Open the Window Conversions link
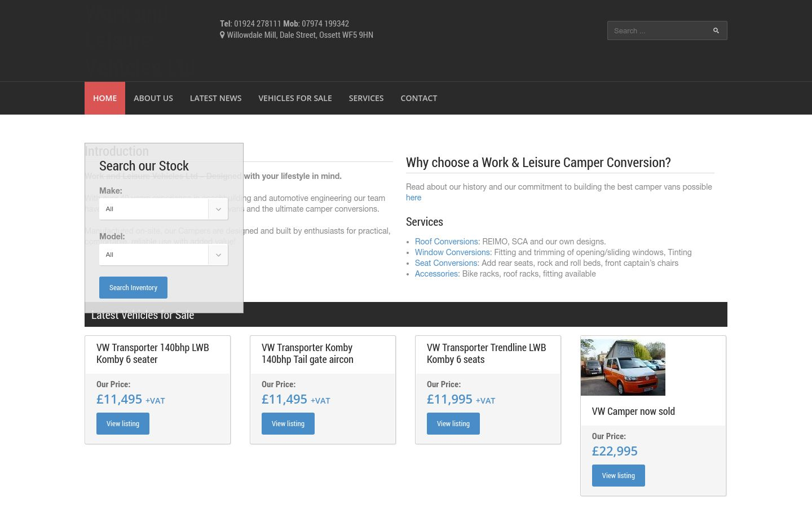This screenshot has width=812, height=508. pos(452,252)
